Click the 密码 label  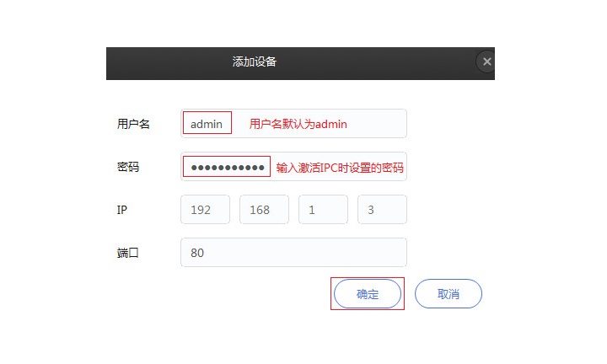[128, 167]
